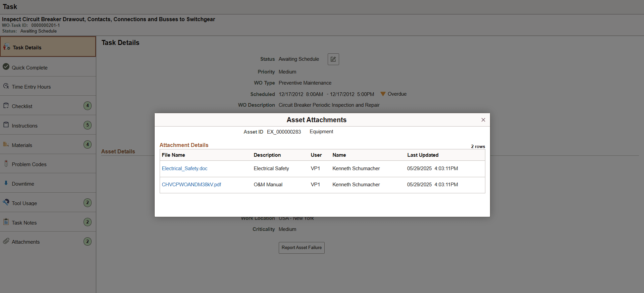The width and height of the screenshot is (644, 293).
Task: Click the Tool Usage wrench icon
Action: [x=6, y=202]
